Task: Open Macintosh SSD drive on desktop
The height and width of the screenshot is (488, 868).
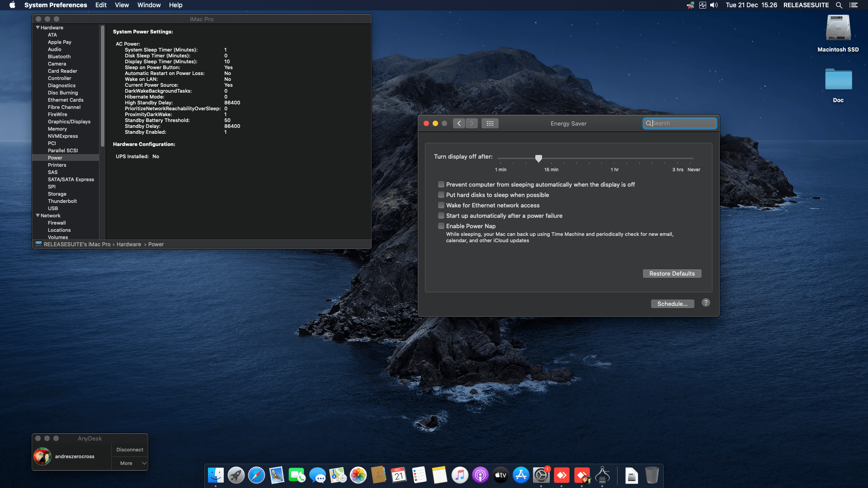Action: [x=838, y=28]
